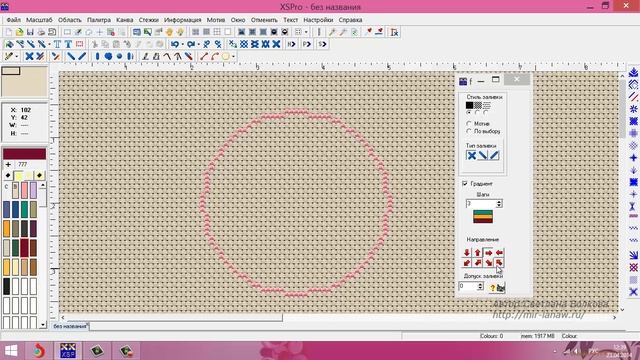Image resolution: width=640 pixels, height=360 pixels.
Task: Select the radio under solid black fill style
Action: [x=469, y=112]
